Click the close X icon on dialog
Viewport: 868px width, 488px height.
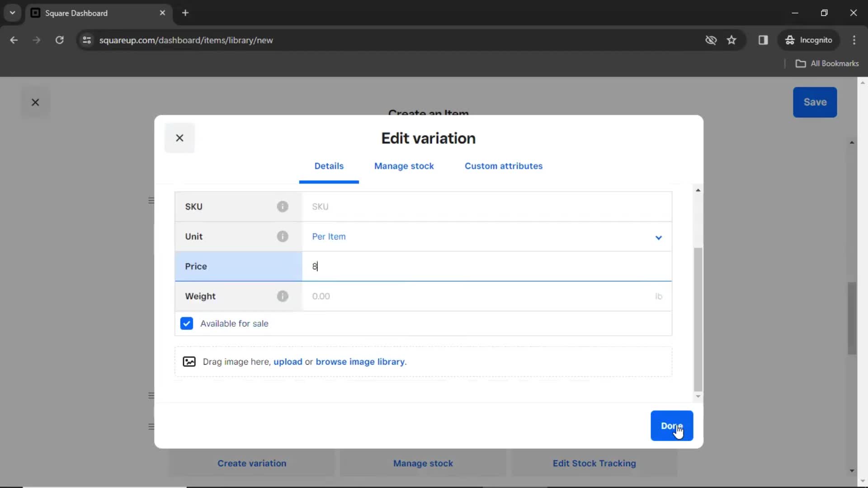tap(179, 138)
